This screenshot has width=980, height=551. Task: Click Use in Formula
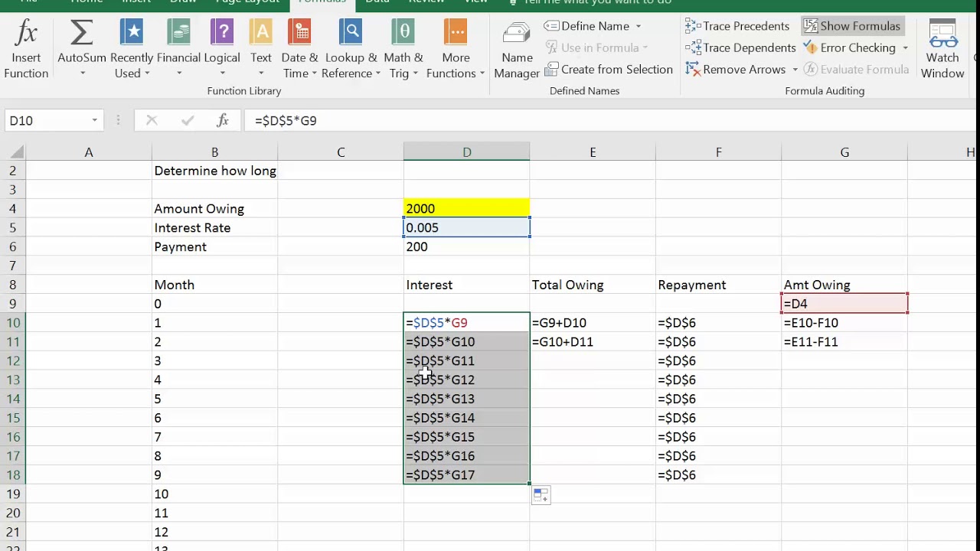(x=596, y=47)
